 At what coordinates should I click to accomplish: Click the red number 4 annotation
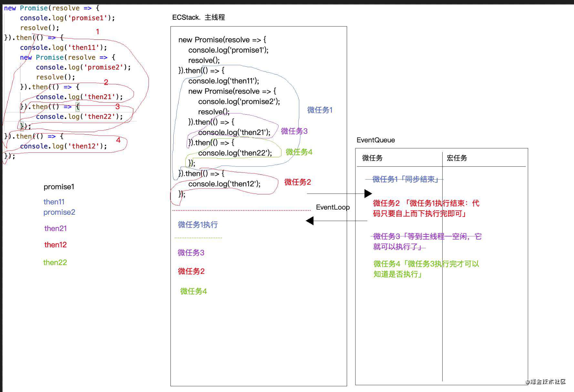(118, 140)
